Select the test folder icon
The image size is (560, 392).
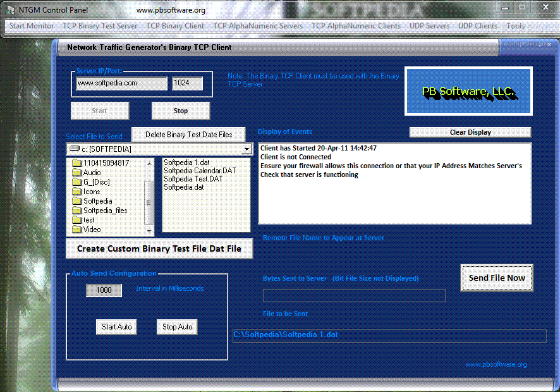(x=76, y=220)
